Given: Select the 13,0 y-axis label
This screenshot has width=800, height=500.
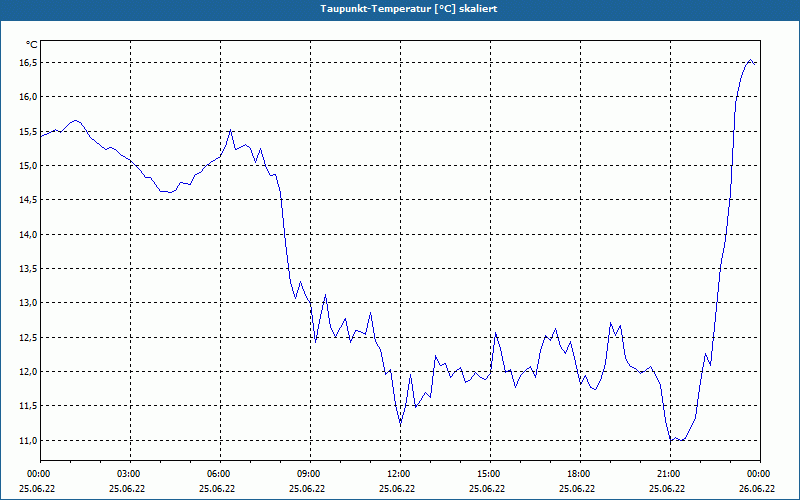Looking at the screenshot, I should [28, 303].
